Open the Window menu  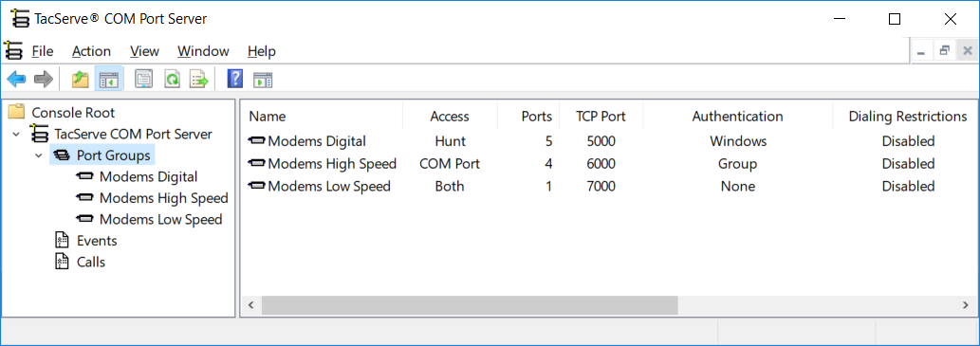(203, 51)
